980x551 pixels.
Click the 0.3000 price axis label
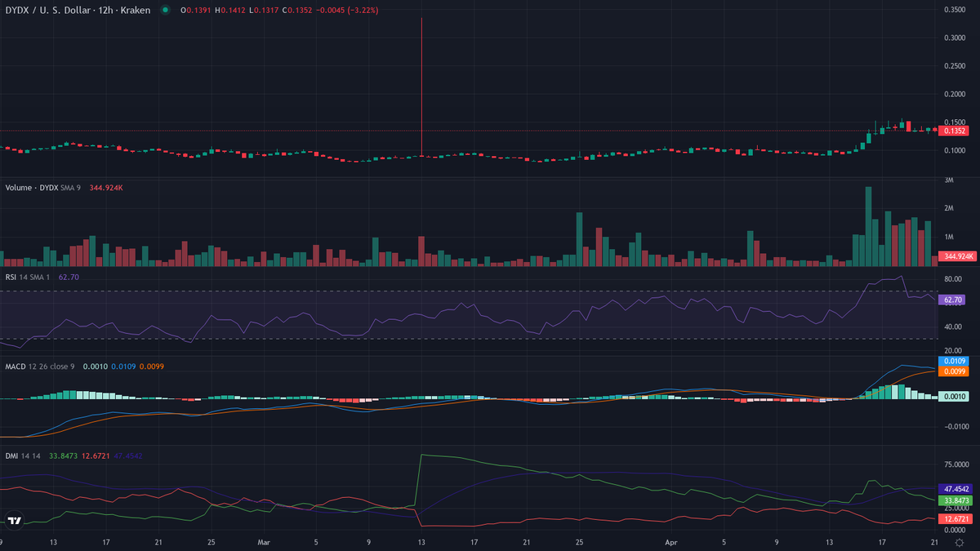click(x=954, y=38)
